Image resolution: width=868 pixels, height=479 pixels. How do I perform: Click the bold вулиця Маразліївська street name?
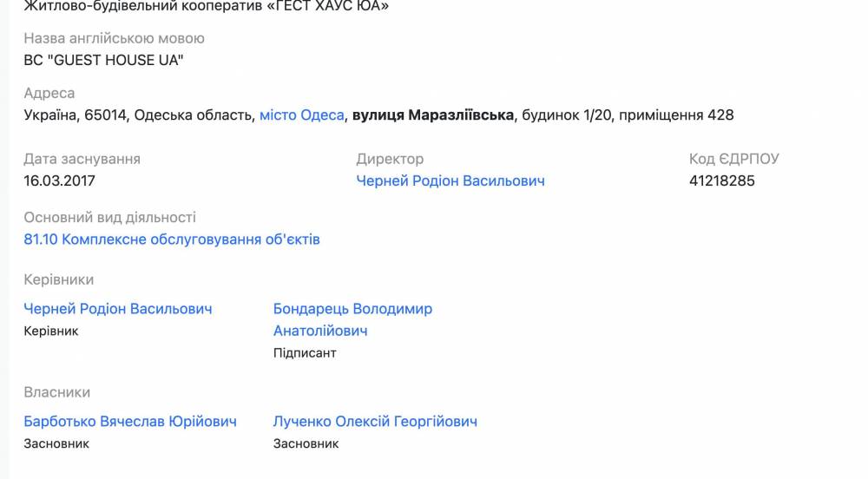coord(432,115)
